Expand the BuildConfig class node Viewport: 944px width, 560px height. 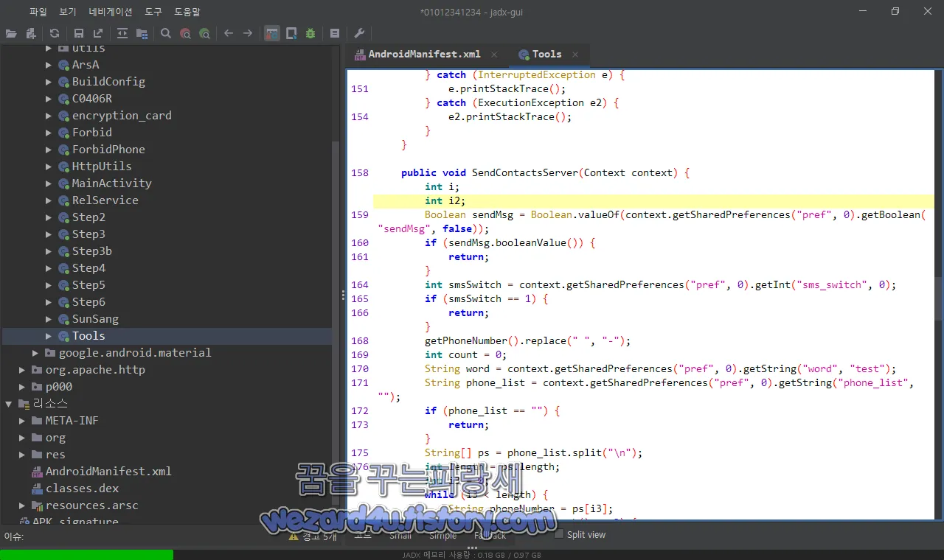49,82
